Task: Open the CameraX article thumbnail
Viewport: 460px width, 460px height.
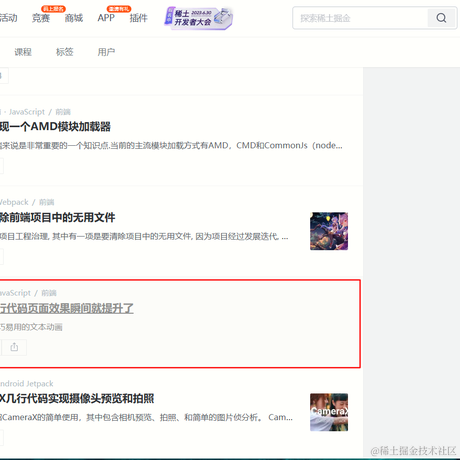Action: [x=329, y=412]
